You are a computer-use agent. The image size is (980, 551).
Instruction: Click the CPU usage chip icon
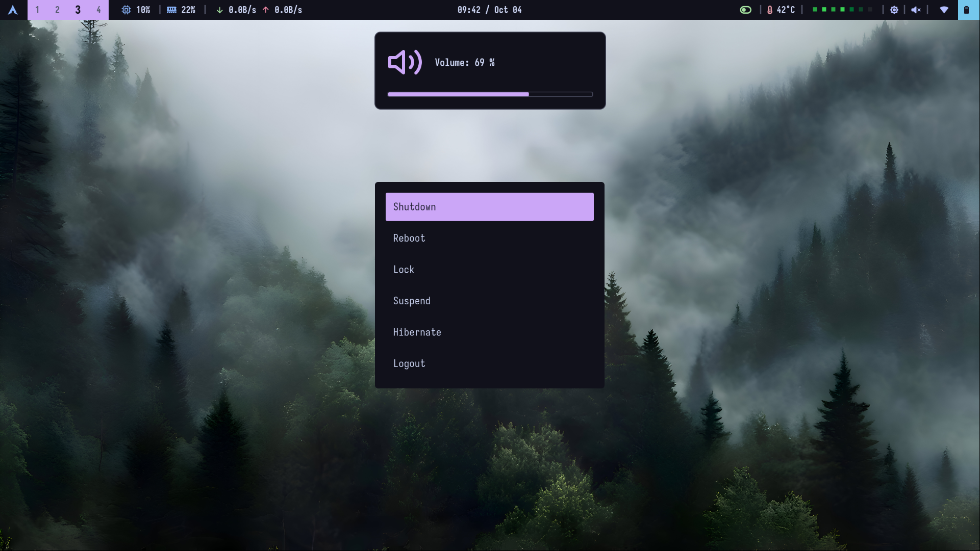(x=126, y=10)
